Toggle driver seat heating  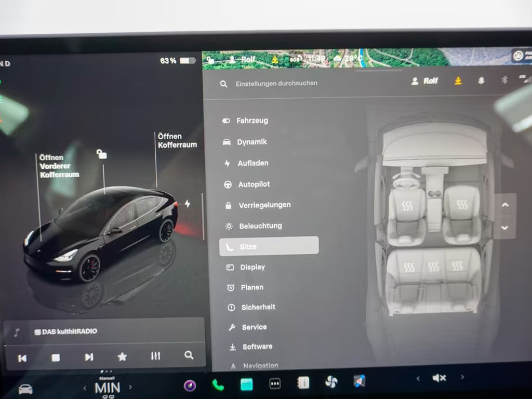(x=407, y=206)
